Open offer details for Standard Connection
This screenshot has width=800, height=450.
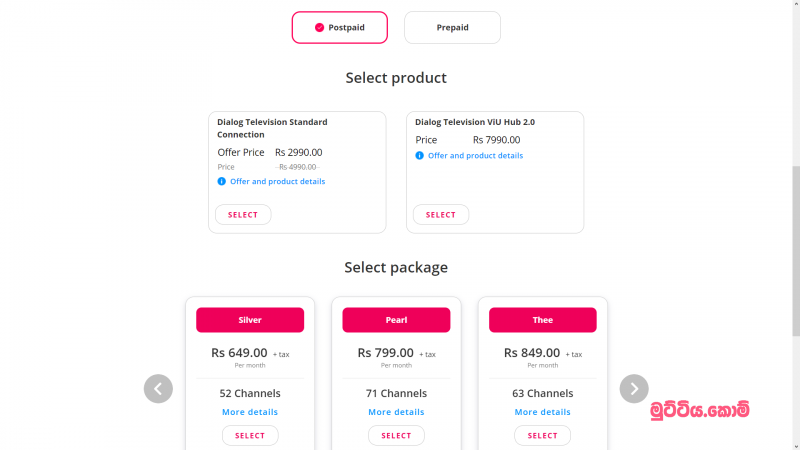click(x=278, y=181)
